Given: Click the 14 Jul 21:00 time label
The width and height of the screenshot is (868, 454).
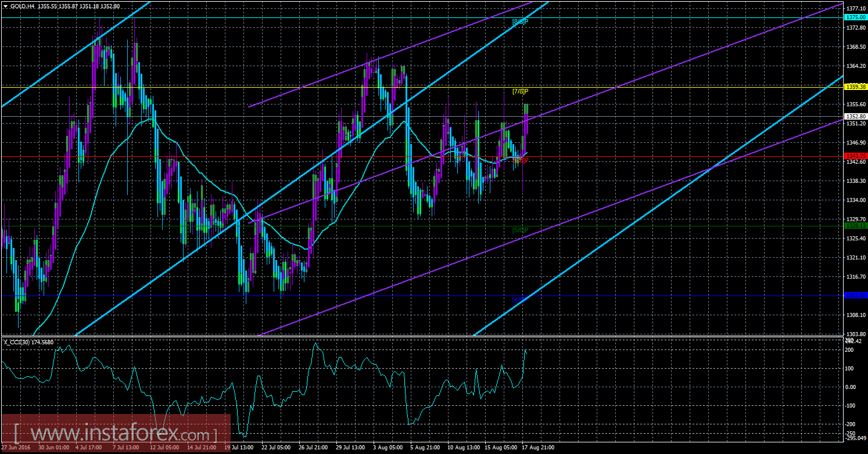Looking at the screenshot, I should coord(201,448).
